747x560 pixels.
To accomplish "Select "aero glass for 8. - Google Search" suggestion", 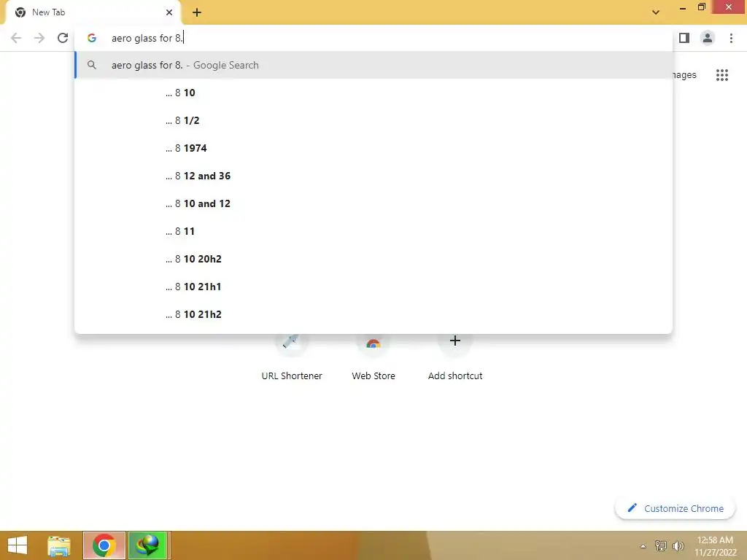I will point(373,65).
